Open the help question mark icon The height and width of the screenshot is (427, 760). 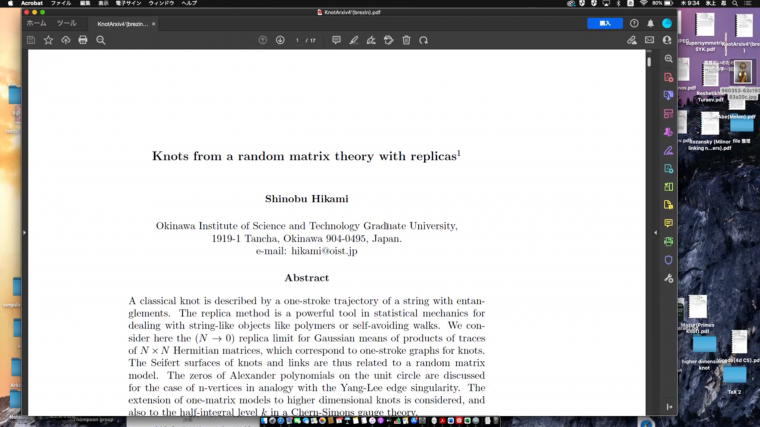pos(634,23)
